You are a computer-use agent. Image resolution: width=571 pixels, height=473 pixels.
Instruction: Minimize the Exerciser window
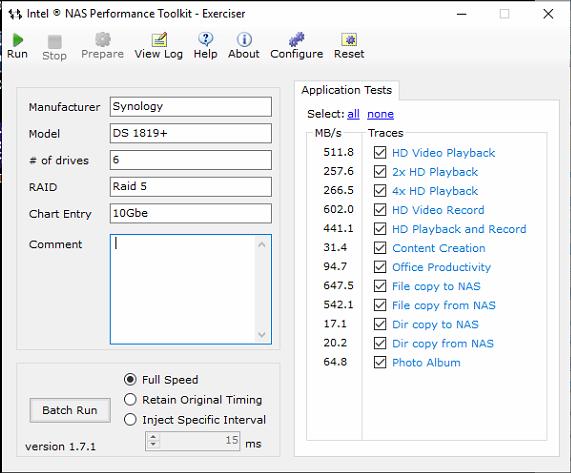click(462, 14)
